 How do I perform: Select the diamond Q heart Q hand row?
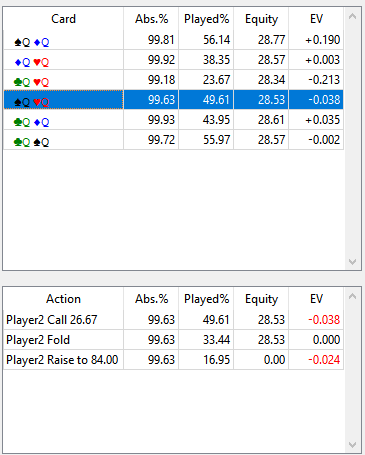[x=173, y=60]
